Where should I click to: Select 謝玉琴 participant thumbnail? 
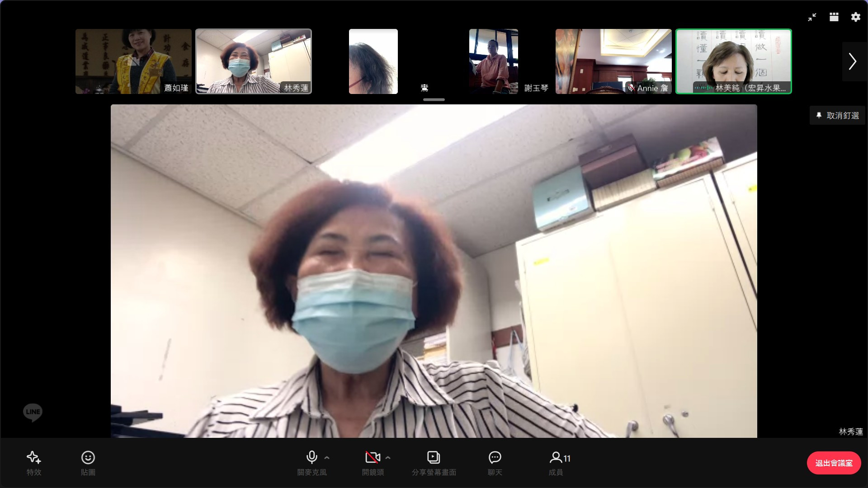point(494,61)
